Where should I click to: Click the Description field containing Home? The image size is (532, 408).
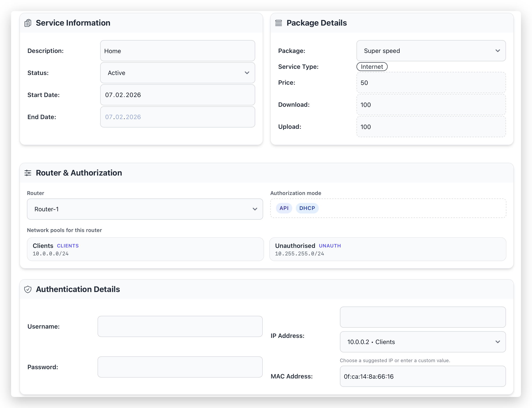(177, 51)
